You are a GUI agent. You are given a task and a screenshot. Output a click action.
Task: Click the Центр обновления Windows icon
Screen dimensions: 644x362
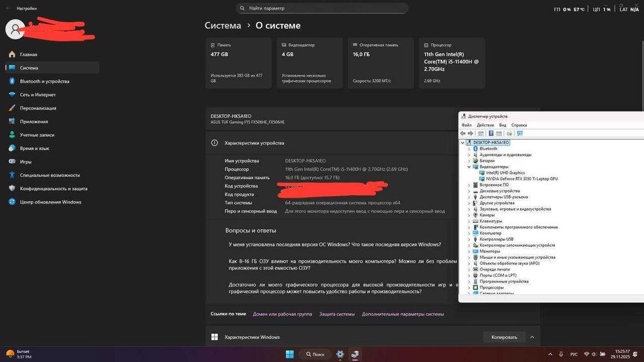12,202
